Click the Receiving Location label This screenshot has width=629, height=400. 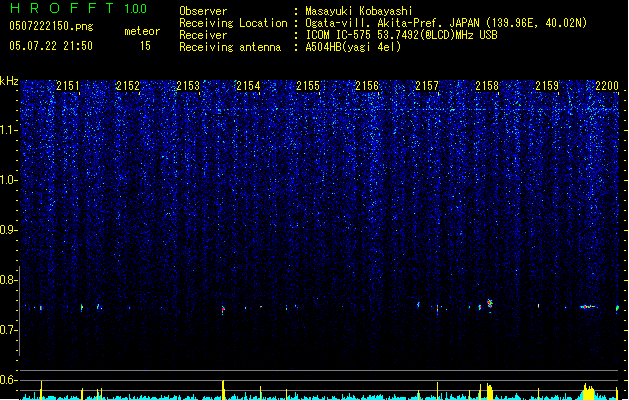click(233, 23)
